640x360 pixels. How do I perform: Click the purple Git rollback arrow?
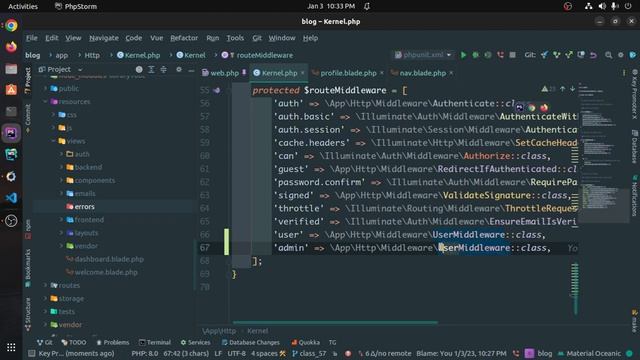point(593,55)
